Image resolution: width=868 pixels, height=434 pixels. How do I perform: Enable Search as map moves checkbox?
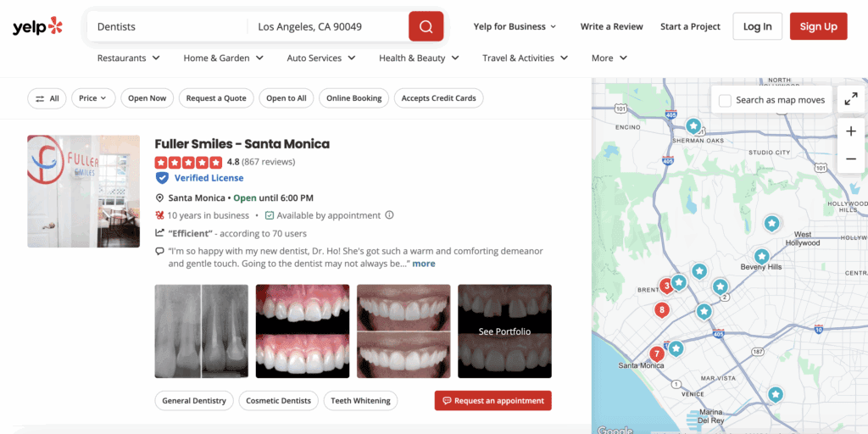725,100
